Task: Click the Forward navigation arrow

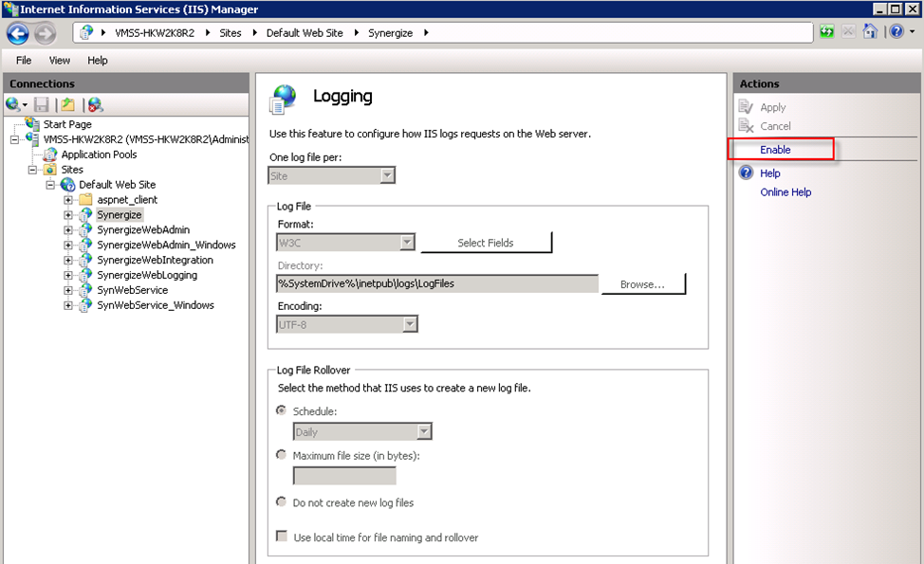Action: pos(45,33)
